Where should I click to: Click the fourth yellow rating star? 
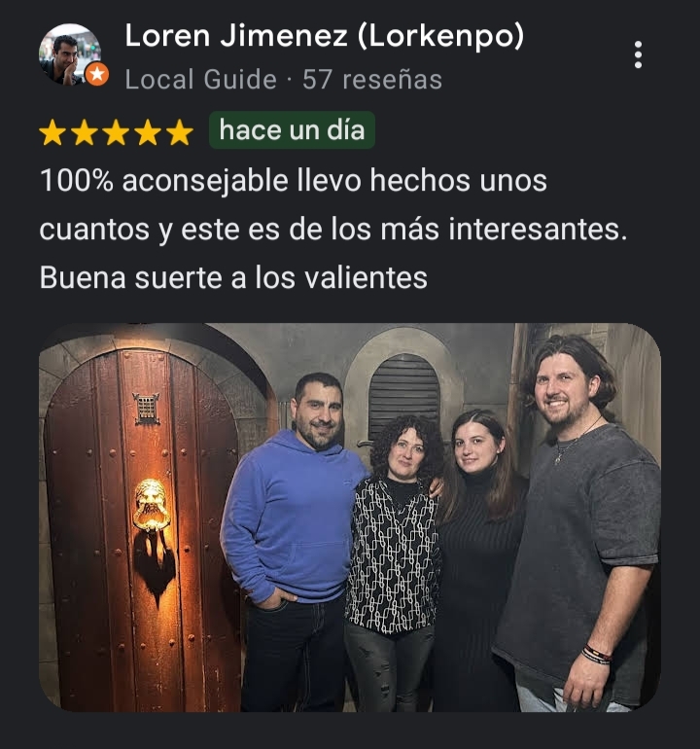tap(148, 132)
